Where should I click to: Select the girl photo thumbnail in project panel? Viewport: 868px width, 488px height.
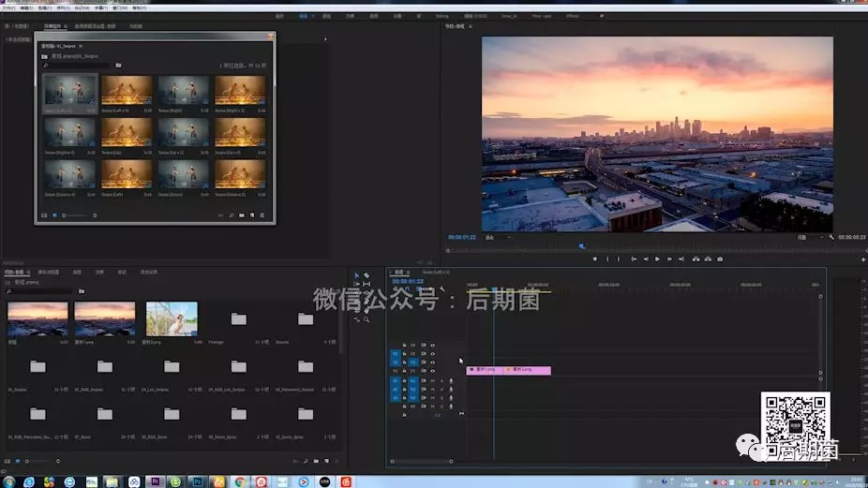click(172, 318)
